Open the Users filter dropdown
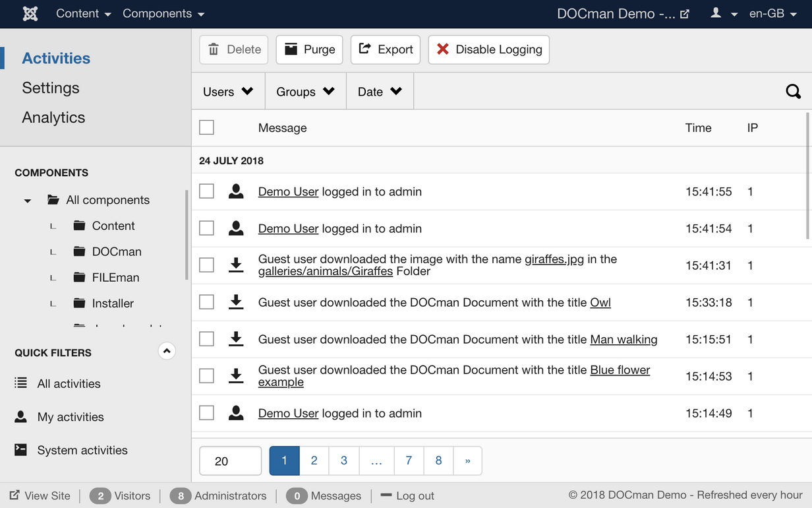The height and width of the screenshot is (508, 812). pos(228,92)
